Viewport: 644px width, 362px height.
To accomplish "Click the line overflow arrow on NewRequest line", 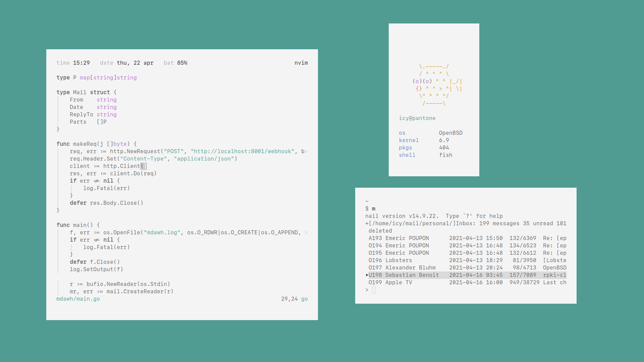I will coord(306,152).
